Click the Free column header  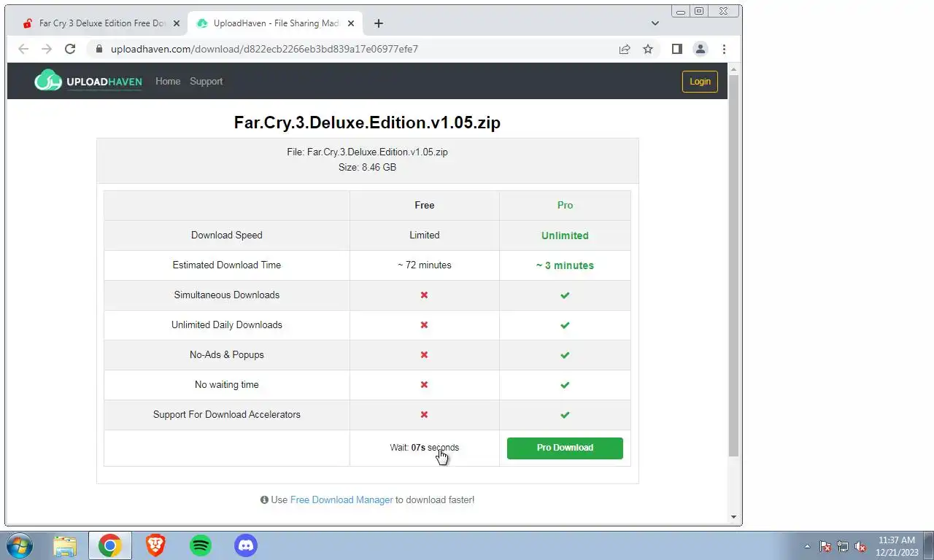coord(425,205)
